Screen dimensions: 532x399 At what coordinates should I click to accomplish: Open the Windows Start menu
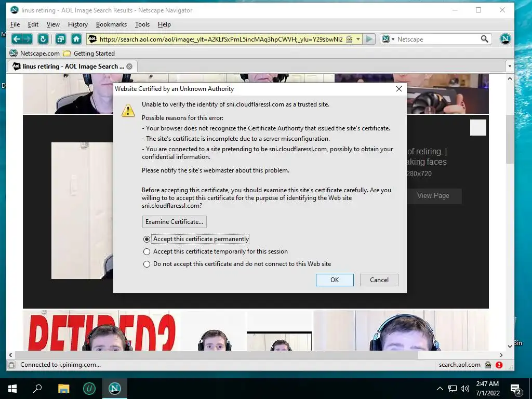[x=12, y=389]
